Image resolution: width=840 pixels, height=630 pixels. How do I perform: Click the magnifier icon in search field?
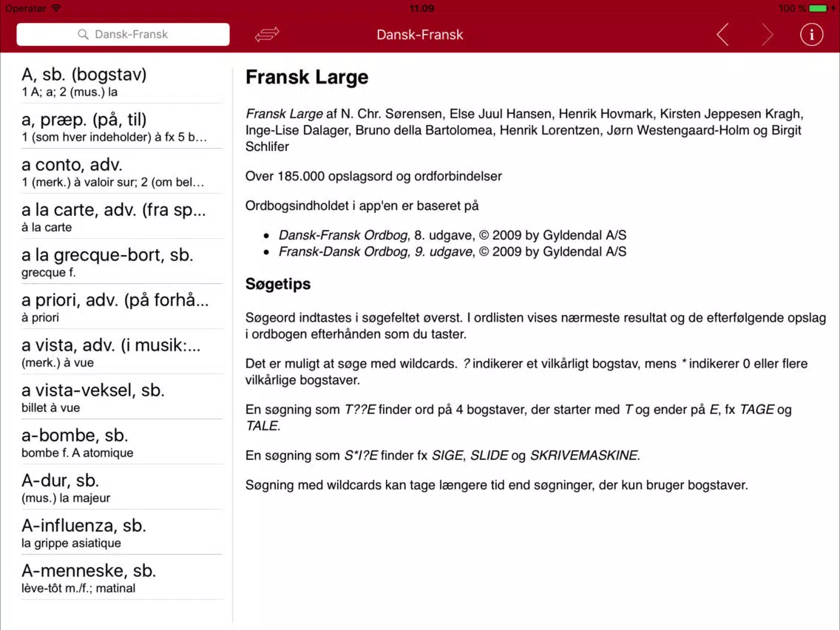coord(83,34)
